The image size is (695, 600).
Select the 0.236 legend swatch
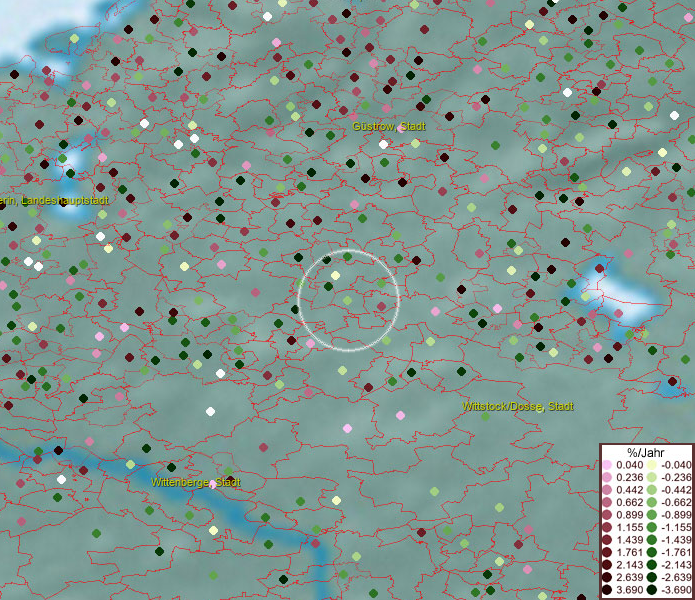tap(607, 477)
